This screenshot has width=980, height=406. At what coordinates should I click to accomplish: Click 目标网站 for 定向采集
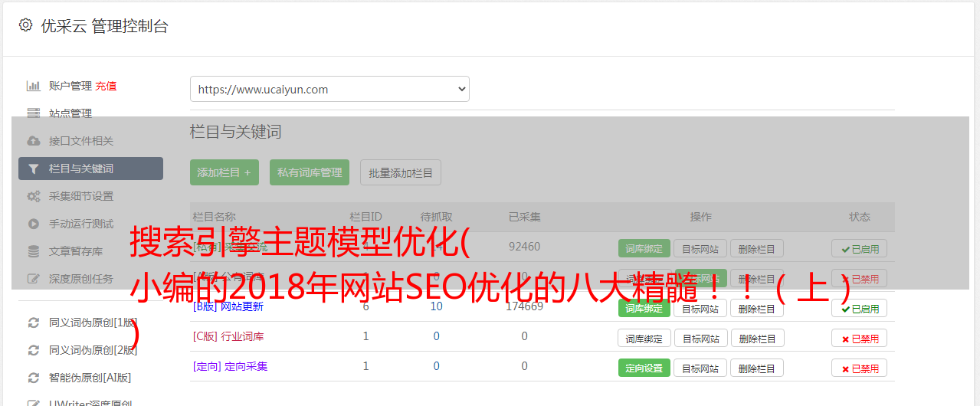click(700, 368)
